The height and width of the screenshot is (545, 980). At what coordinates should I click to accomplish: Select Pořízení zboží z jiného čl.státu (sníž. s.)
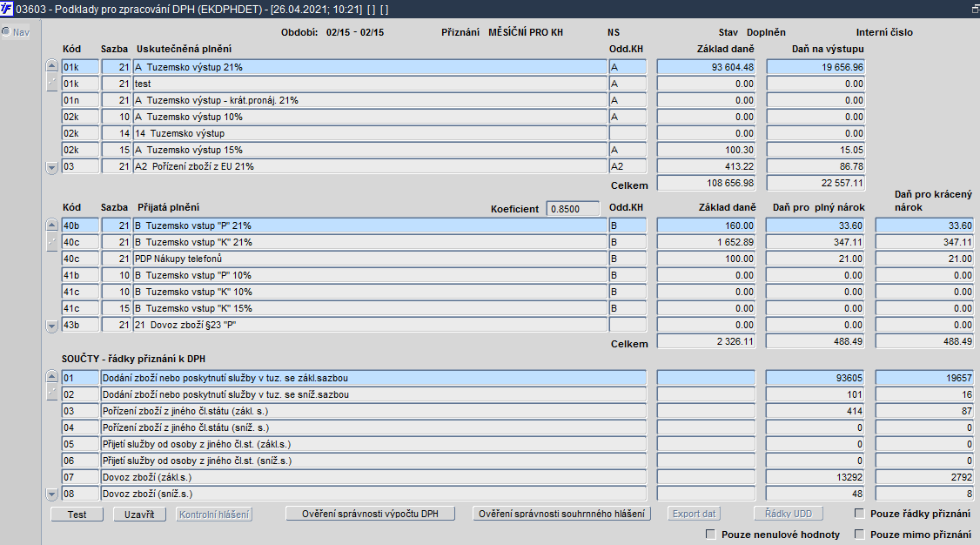[373, 427]
